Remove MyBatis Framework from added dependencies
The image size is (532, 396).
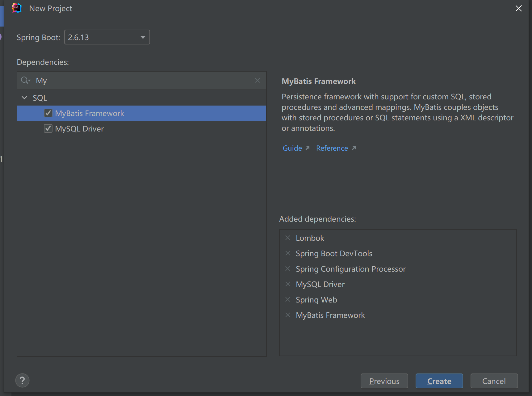tap(288, 315)
